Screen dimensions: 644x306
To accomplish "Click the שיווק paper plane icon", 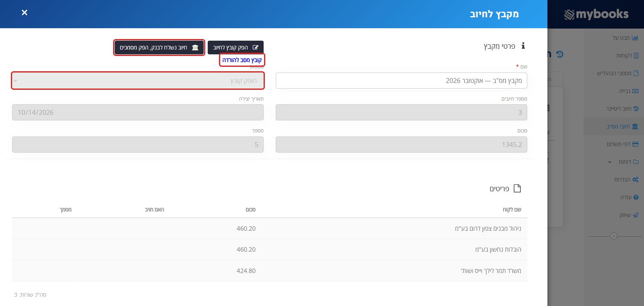I will [x=636, y=215].
